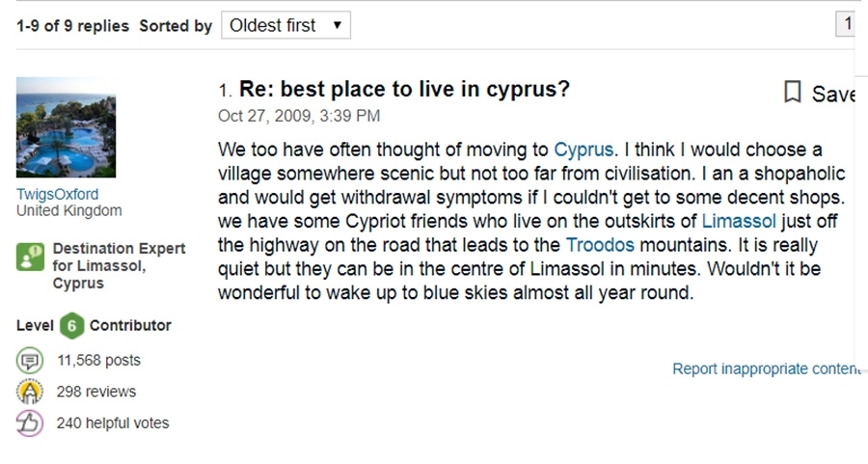The width and height of the screenshot is (868, 464).
Task: Follow the Cyprus link in the reply
Action: pyautogui.click(x=583, y=150)
